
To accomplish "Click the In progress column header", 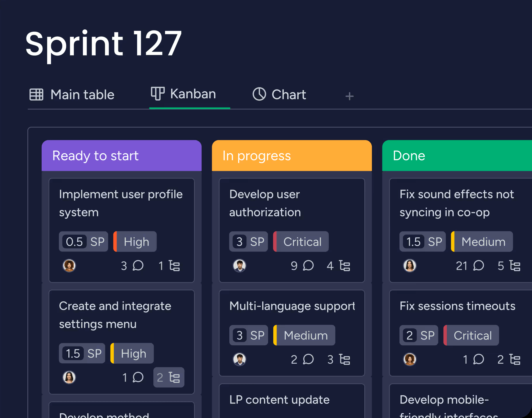I will click(x=292, y=156).
